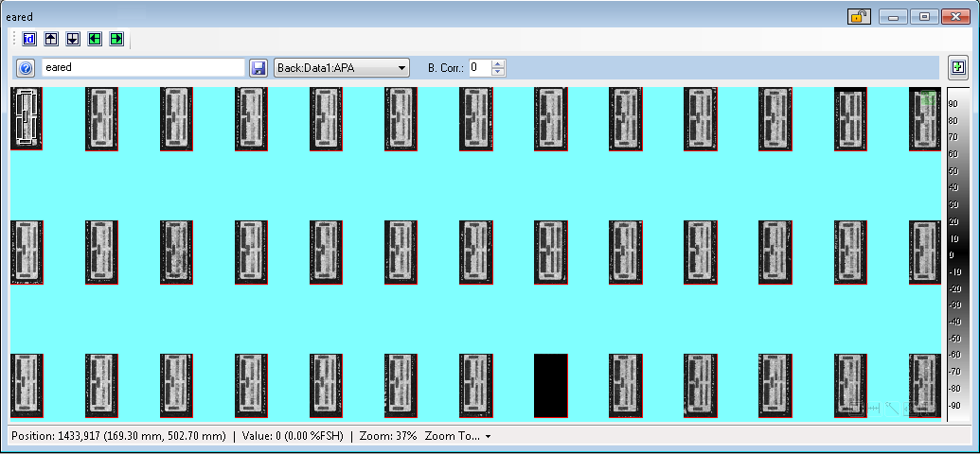Viewport: 980px width, 454px height.
Task: Click the green left arrow icon
Action: click(95, 39)
